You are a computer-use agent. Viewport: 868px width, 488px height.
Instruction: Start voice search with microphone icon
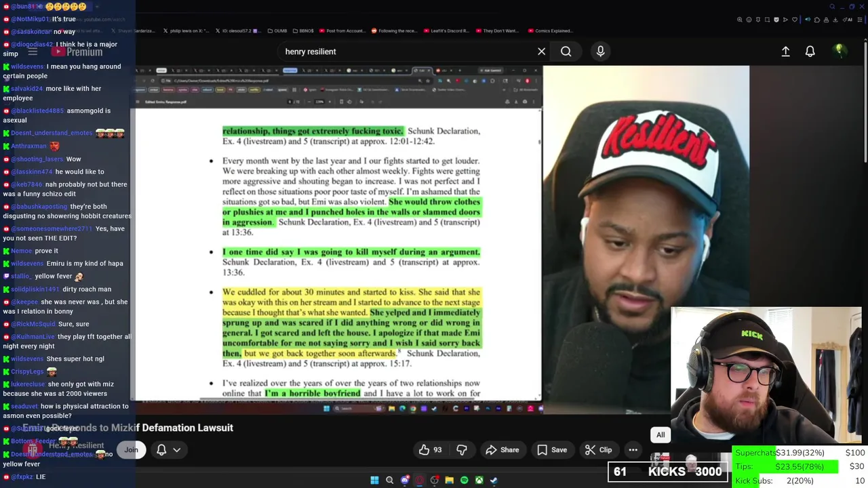[600, 52]
